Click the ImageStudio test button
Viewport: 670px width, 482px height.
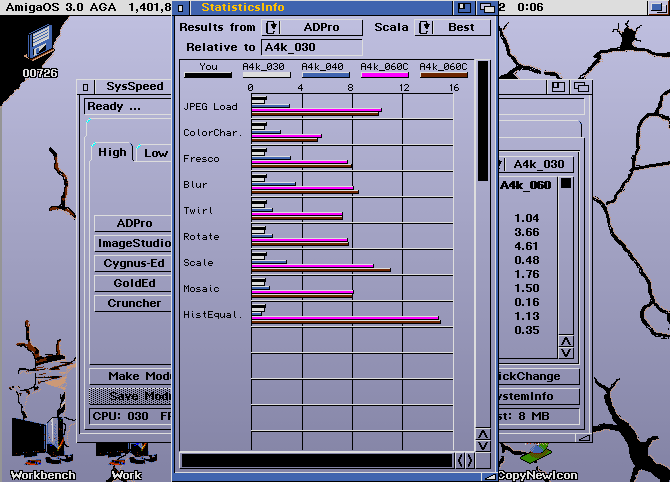tap(133, 243)
